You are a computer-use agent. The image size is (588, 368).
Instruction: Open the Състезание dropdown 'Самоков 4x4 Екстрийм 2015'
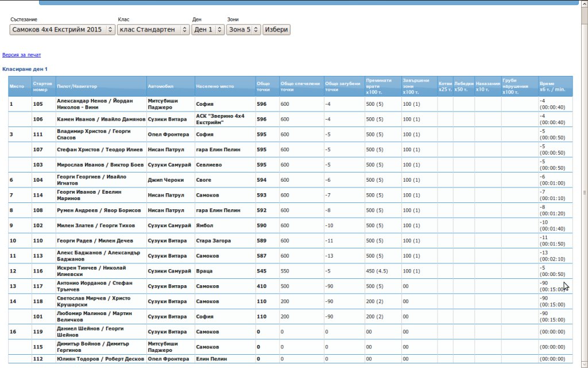click(x=62, y=29)
